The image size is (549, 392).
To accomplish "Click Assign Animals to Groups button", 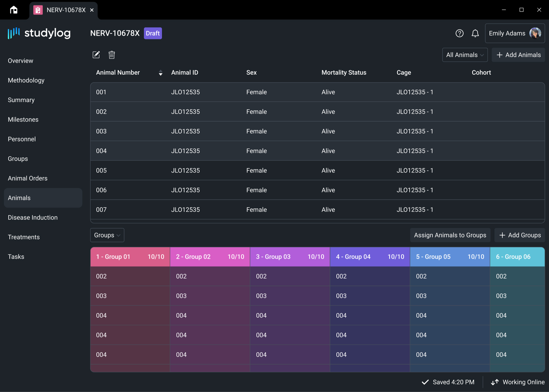I will (450, 235).
